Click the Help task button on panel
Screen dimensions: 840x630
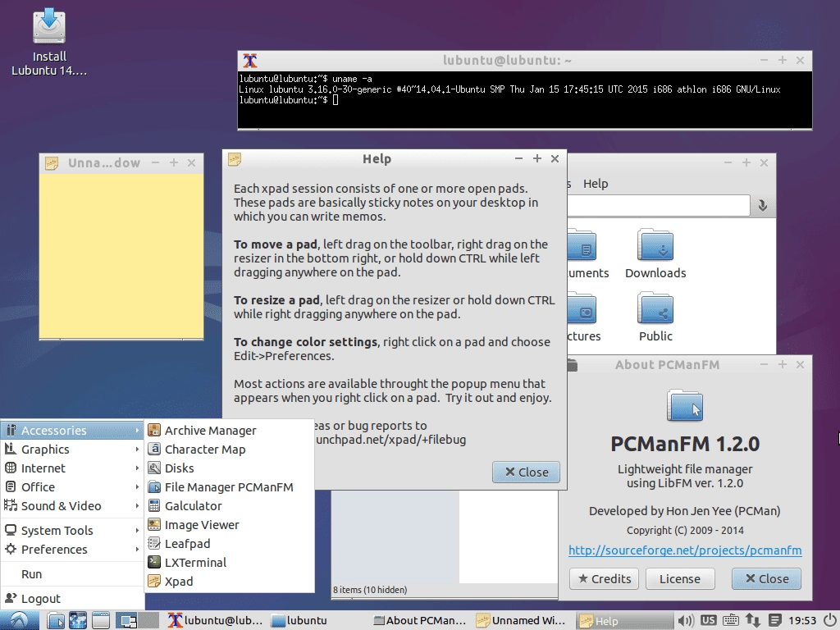click(x=623, y=620)
